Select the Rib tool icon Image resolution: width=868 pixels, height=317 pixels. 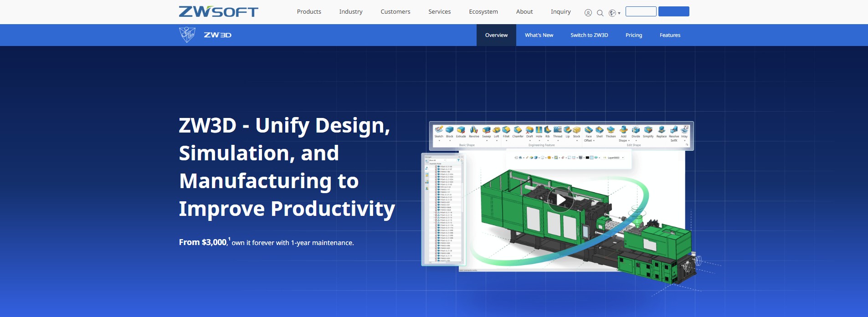pyautogui.click(x=548, y=130)
